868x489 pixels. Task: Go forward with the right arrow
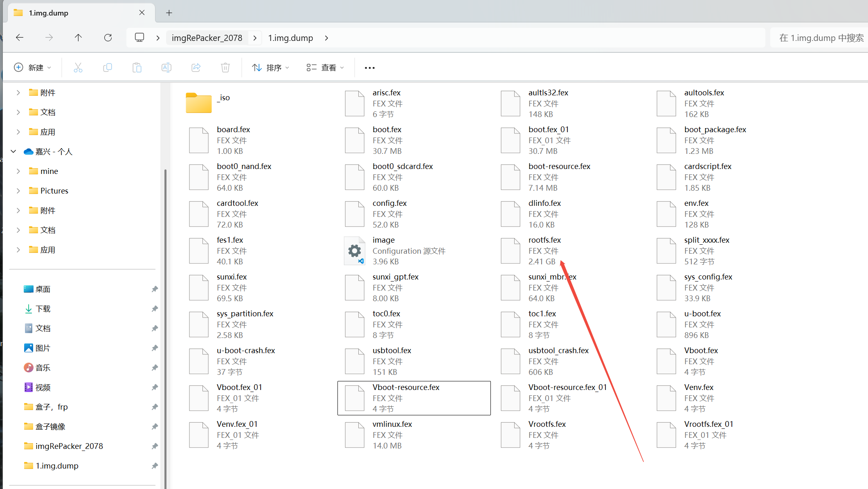tap(49, 38)
